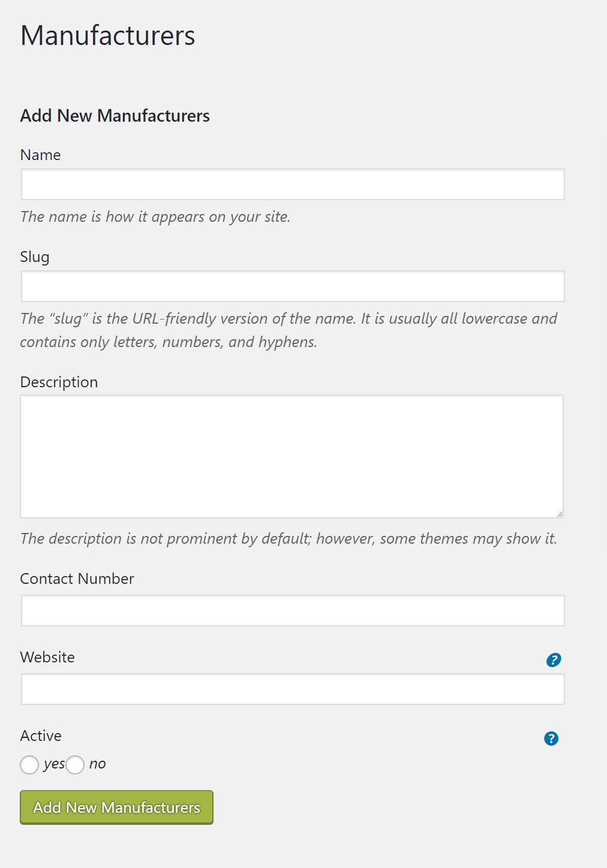Open the help tooltip icon for Active

pyautogui.click(x=551, y=739)
